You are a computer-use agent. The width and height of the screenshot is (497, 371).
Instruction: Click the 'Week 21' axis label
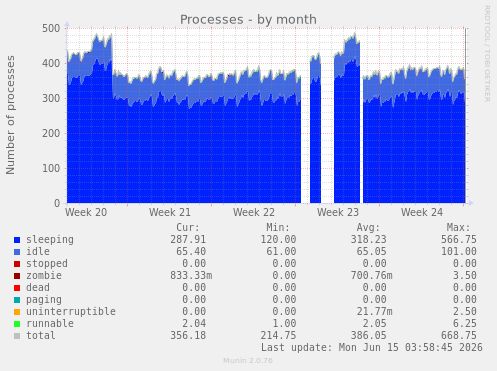tap(170, 212)
